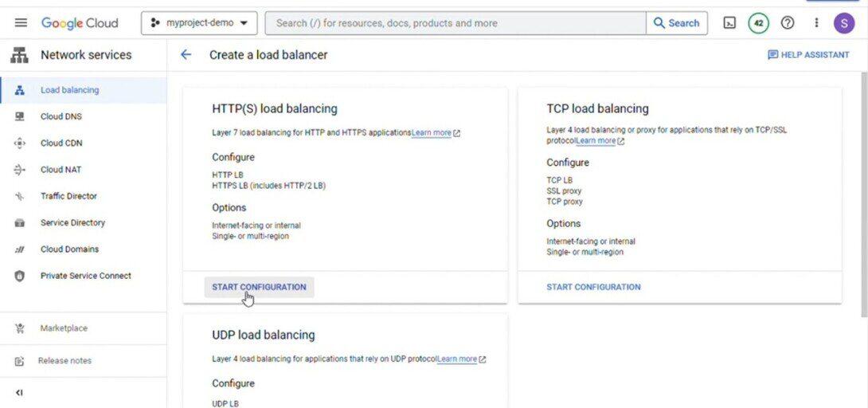Screen dimensions: 868x408
Task: Go back using the left arrow
Action: 186,55
